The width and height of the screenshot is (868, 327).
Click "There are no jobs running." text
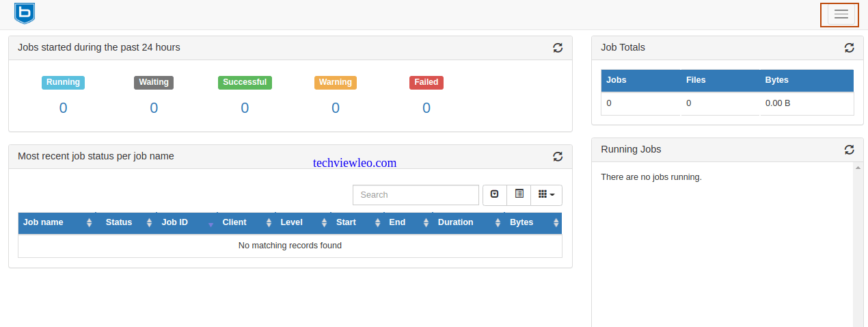(651, 177)
